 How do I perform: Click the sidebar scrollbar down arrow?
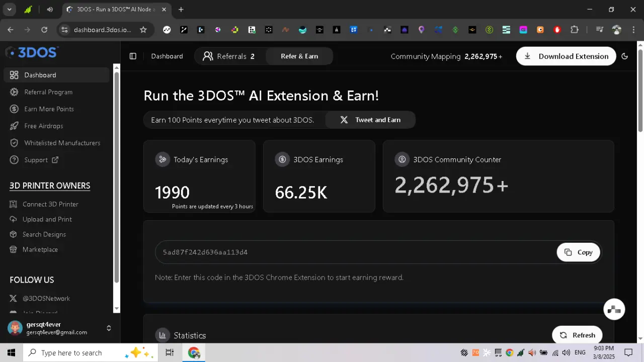tap(117, 309)
